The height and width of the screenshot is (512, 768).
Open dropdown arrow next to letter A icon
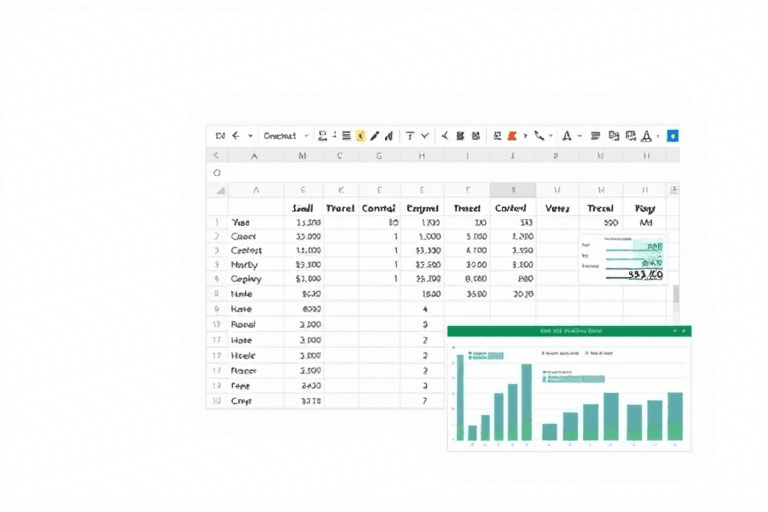pos(579,136)
